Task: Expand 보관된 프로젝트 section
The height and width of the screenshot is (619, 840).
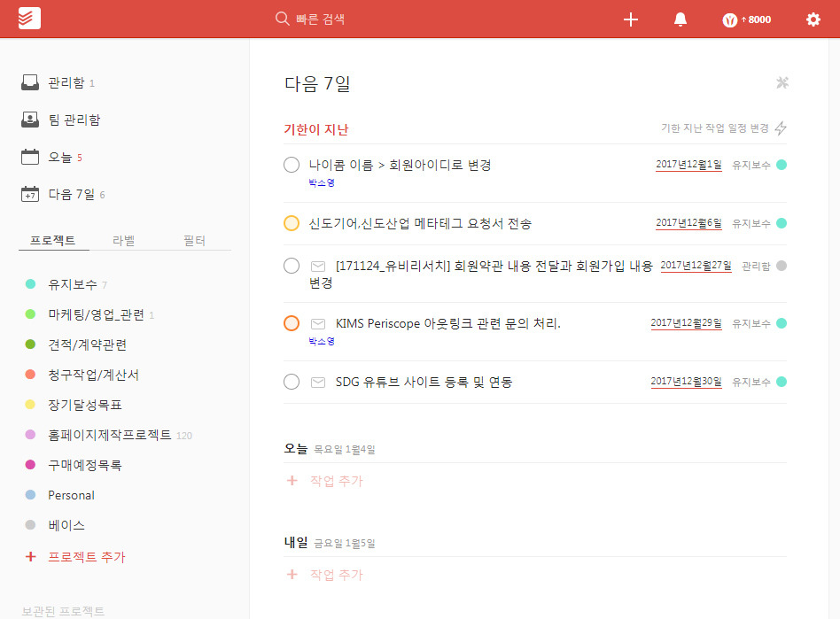Action: tap(63, 611)
